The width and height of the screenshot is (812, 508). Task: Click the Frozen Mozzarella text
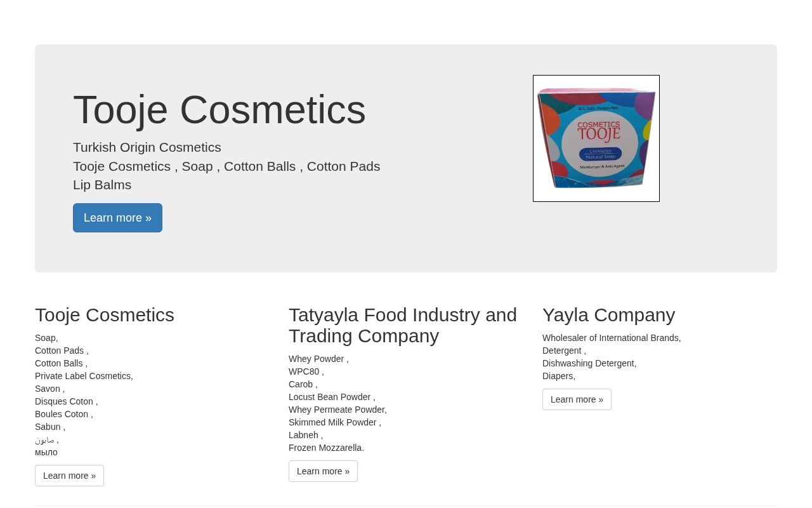coord(326,448)
